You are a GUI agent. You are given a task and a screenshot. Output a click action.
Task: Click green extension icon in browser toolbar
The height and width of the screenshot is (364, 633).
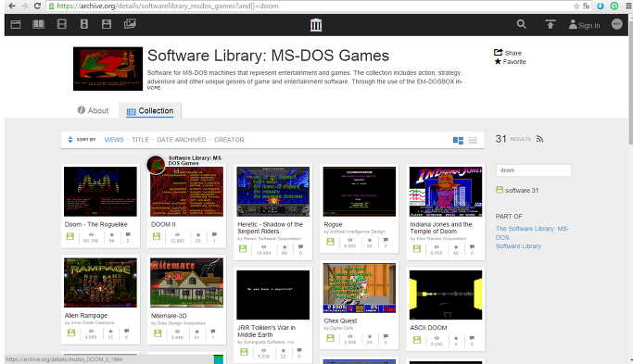click(614, 6)
